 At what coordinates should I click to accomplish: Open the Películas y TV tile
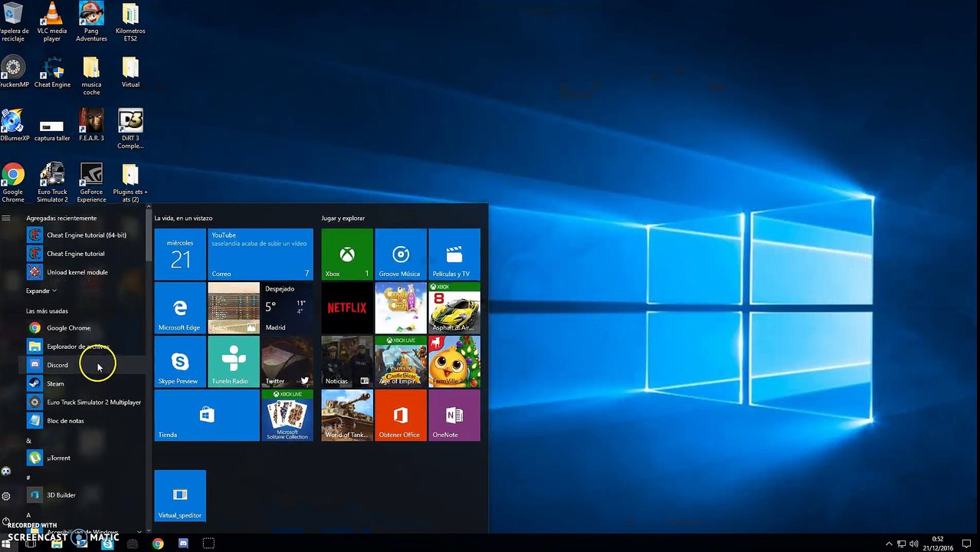[x=454, y=255]
